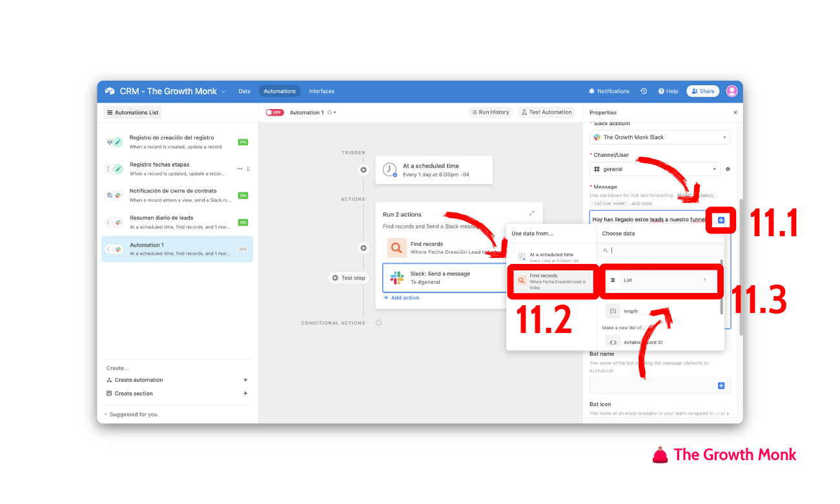Click the info icon beside Automation 1
The image size is (840, 504).
tap(329, 112)
